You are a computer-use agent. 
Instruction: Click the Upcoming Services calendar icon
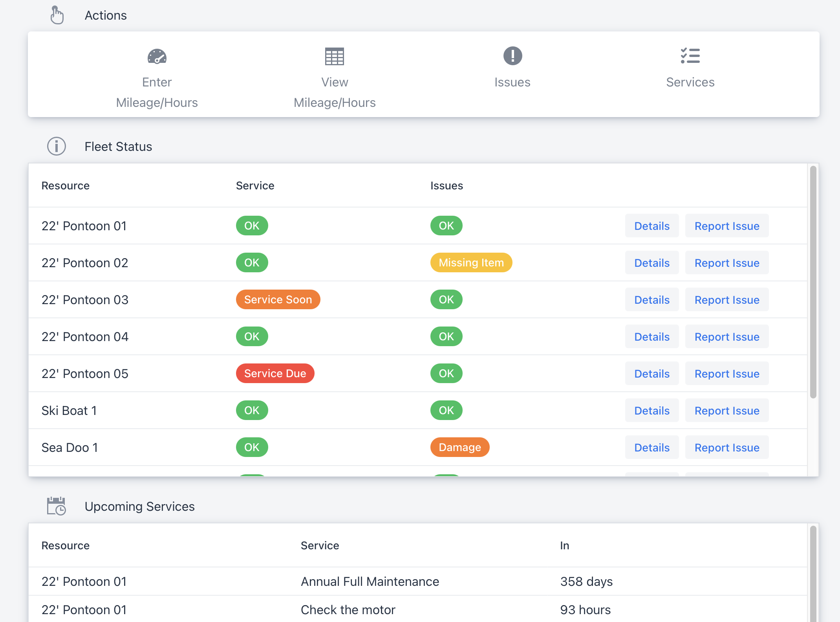(x=56, y=506)
